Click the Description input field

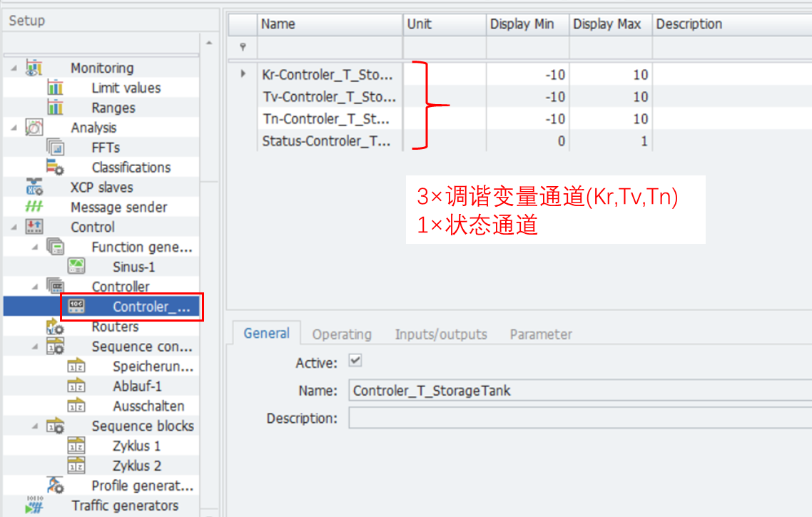click(580, 418)
